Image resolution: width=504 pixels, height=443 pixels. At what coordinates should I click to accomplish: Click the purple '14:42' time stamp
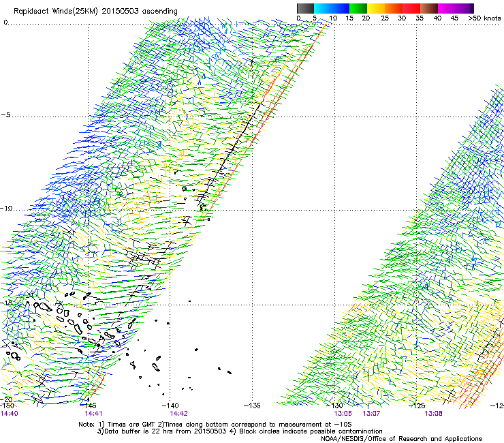coord(178,414)
